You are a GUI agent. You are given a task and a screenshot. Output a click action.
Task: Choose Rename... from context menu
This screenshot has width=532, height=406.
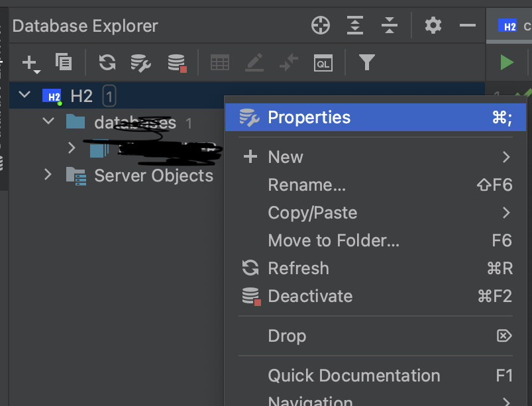[x=376, y=185]
